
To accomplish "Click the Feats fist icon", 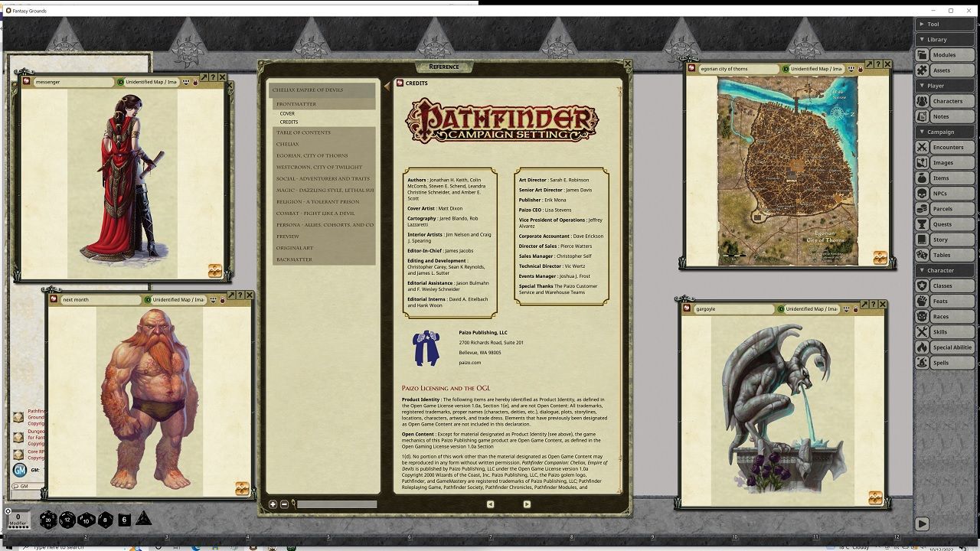I will 923,301.
